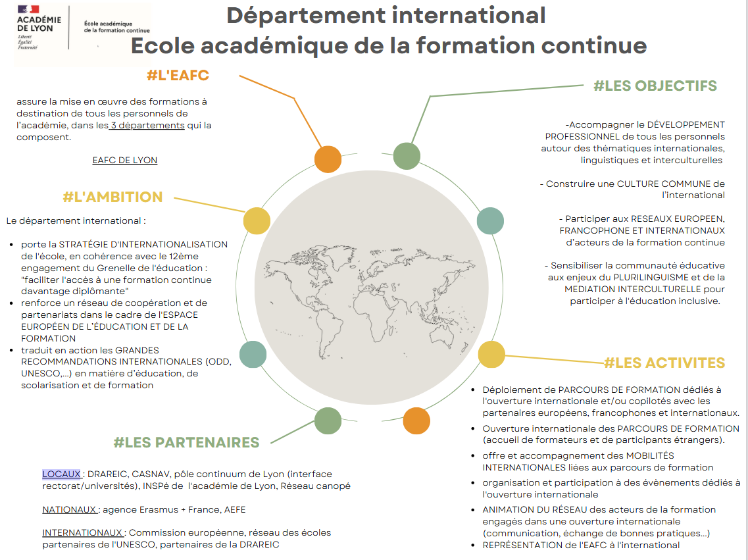The height and width of the screenshot is (560, 748).
Task: Click the orange circle linked to #L'EAFC
Action: [x=328, y=159]
